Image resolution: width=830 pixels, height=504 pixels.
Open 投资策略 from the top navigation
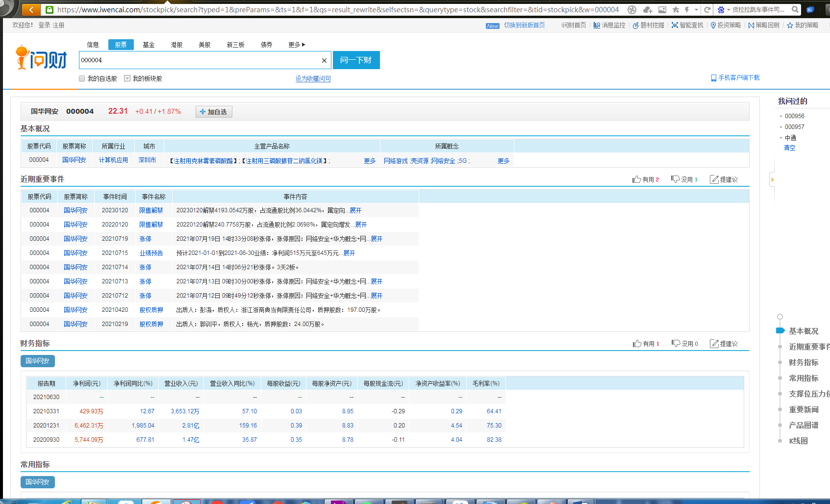click(x=726, y=25)
